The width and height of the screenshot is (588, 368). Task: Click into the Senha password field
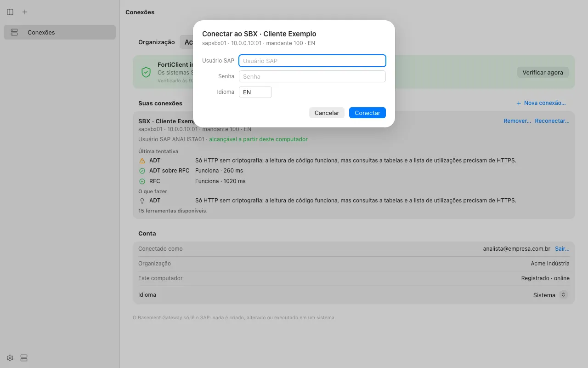(x=312, y=76)
